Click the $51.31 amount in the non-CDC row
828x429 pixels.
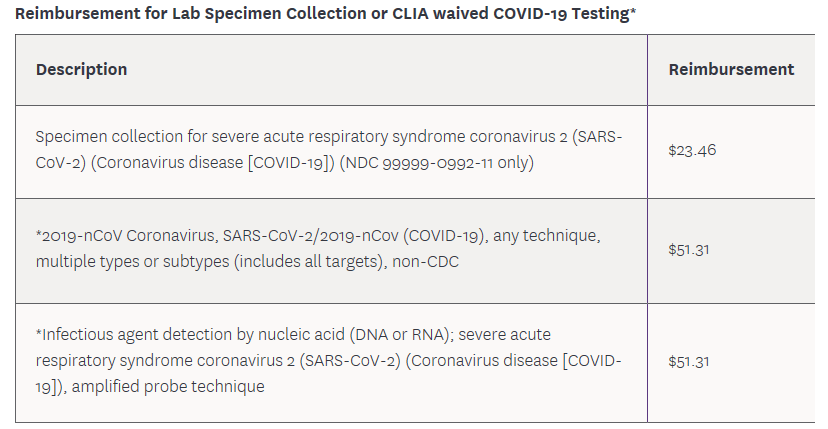[x=689, y=250]
